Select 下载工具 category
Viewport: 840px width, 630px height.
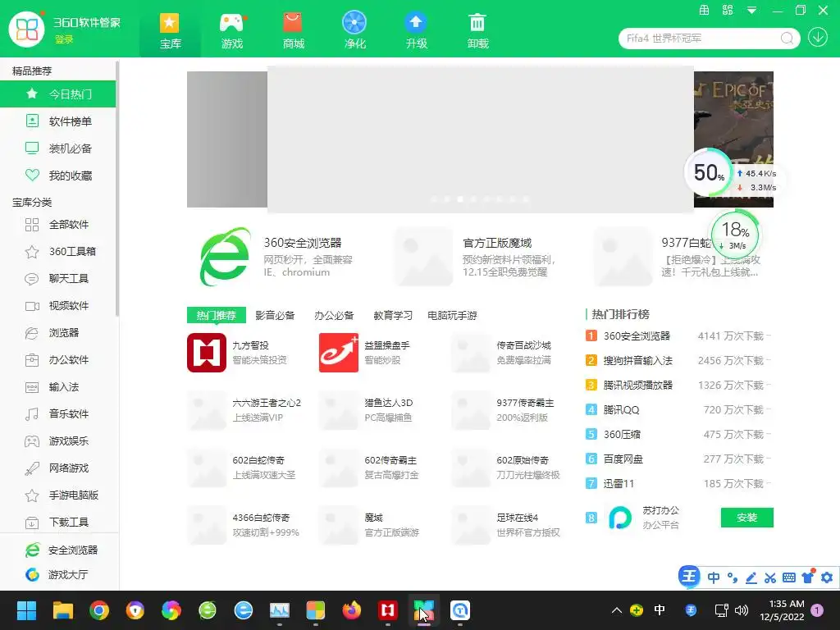click(x=58, y=523)
